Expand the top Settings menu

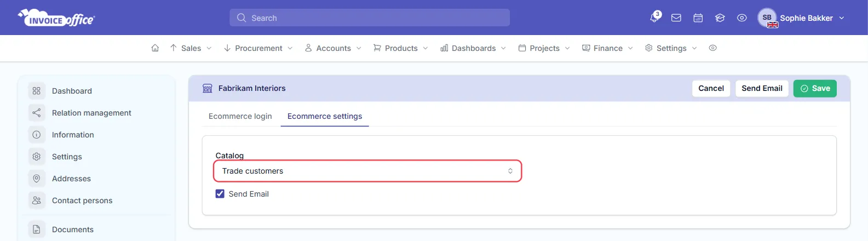pyautogui.click(x=671, y=48)
